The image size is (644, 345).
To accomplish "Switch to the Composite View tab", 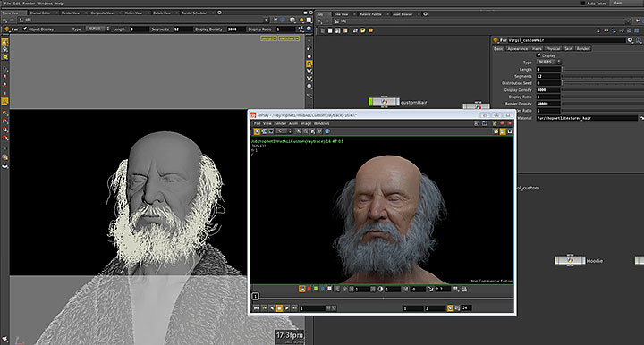I will (102, 13).
